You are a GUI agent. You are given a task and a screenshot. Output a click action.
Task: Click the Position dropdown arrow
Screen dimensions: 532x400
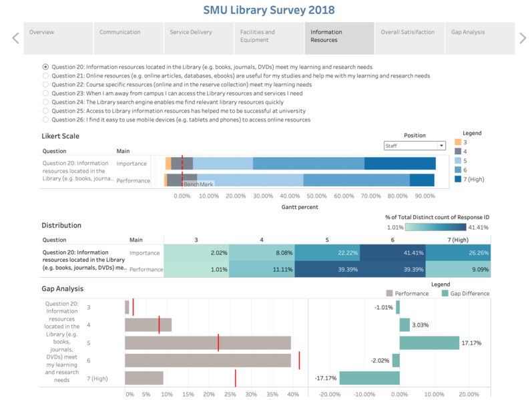pyautogui.click(x=441, y=146)
